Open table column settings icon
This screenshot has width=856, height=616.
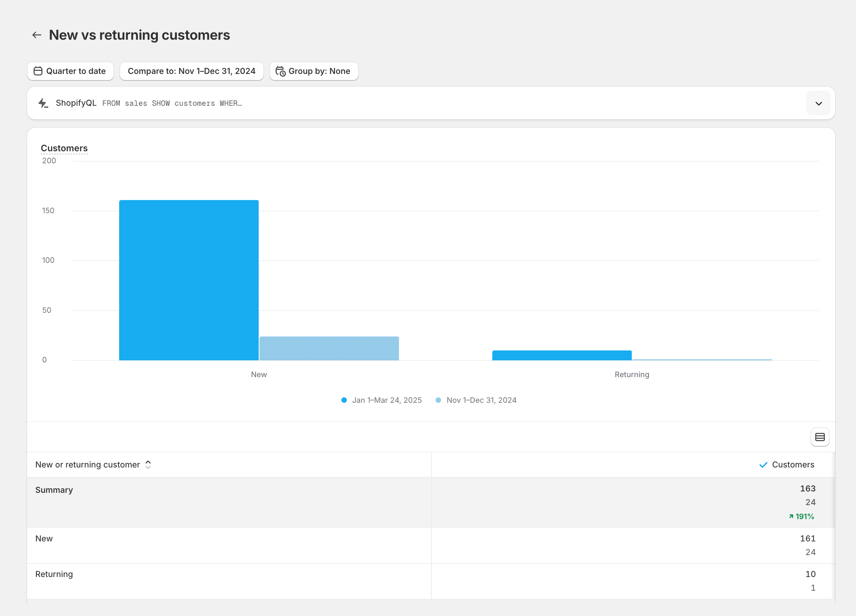pyautogui.click(x=820, y=437)
